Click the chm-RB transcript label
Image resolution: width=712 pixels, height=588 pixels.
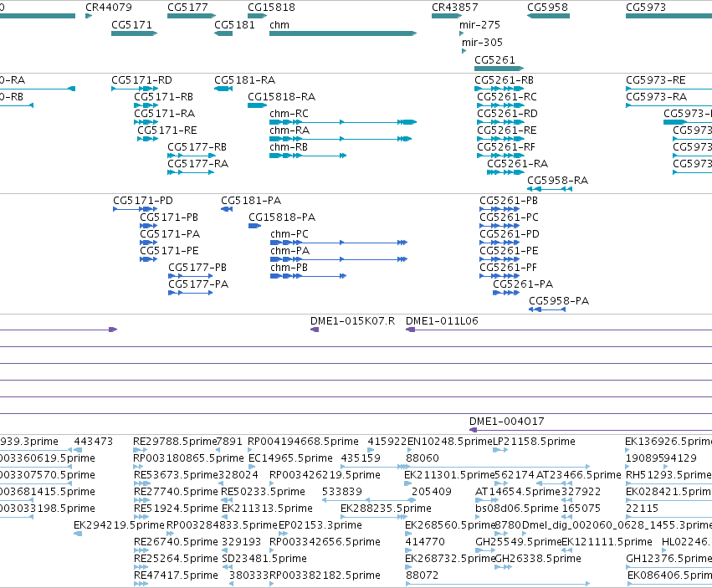289,147
